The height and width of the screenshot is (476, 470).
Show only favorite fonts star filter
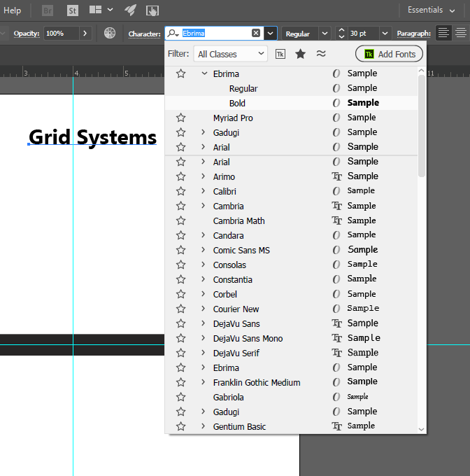pos(300,54)
